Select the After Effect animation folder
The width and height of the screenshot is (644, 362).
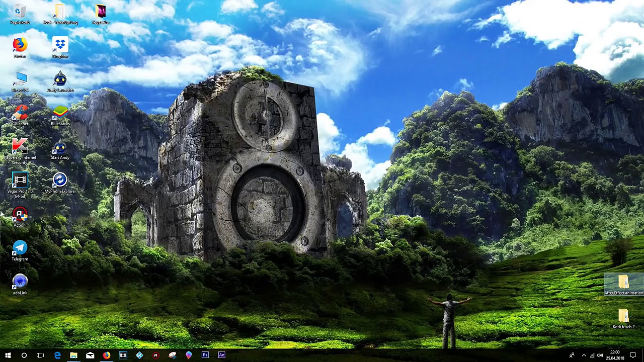pyautogui.click(x=623, y=285)
